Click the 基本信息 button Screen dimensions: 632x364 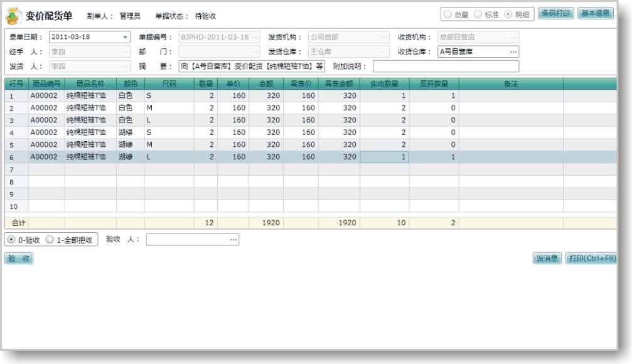click(x=596, y=13)
